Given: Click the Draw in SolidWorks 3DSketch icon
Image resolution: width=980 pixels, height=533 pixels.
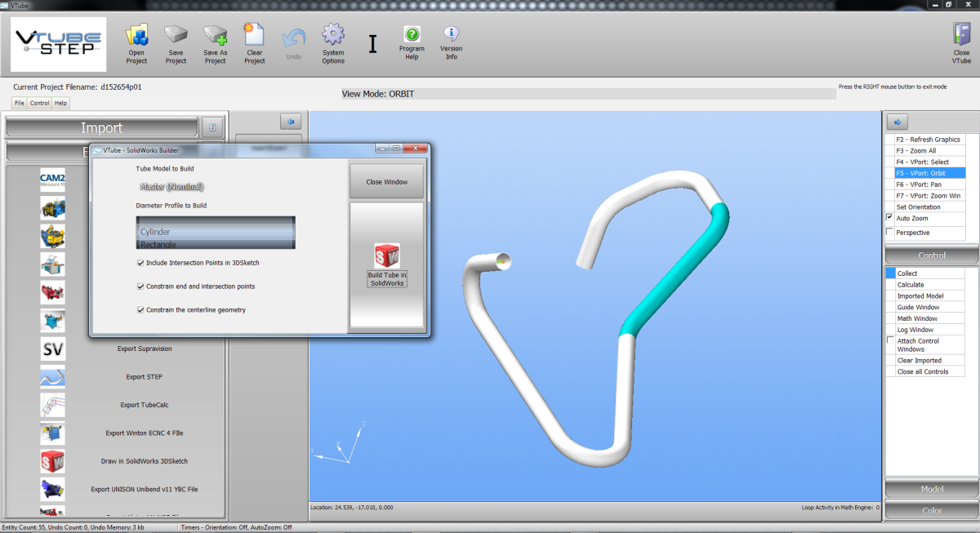Looking at the screenshot, I should (53, 461).
